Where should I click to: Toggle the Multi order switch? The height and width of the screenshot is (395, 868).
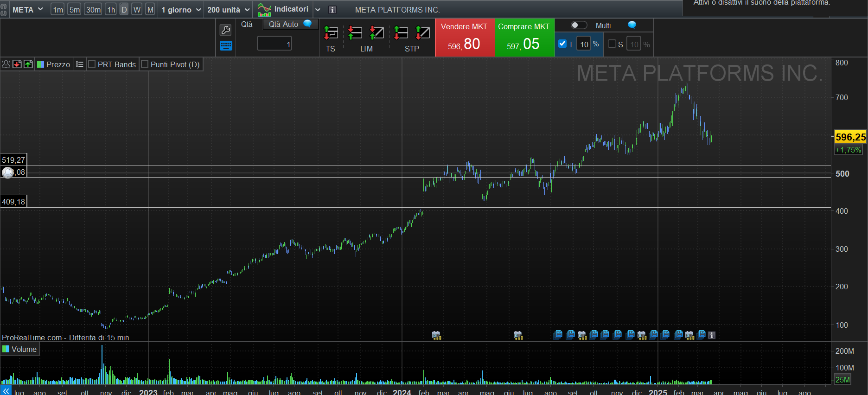[579, 25]
